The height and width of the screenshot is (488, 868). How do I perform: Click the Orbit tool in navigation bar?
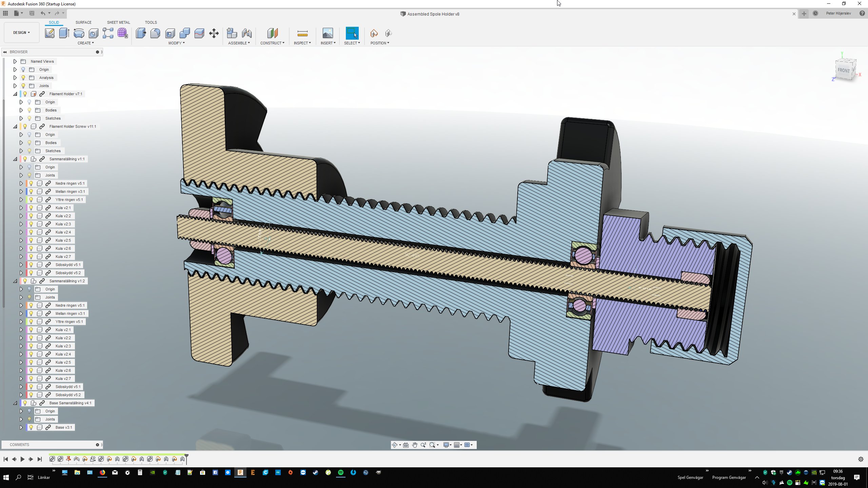(x=394, y=445)
